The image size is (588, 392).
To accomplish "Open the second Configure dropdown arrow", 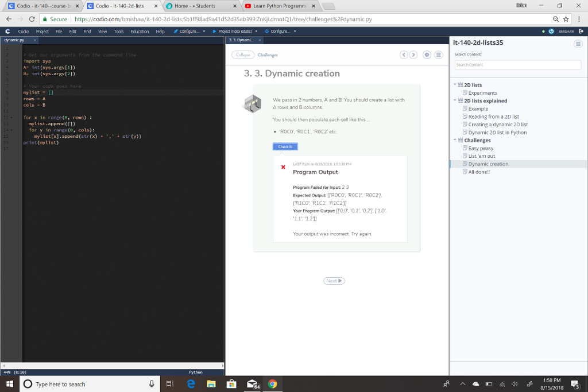I will (x=295, y=32).
